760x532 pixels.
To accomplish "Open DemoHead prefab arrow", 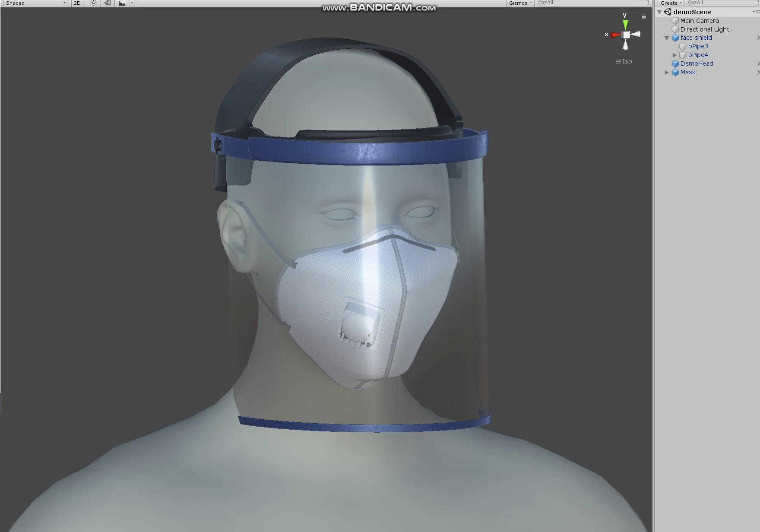I will [758, 64].
